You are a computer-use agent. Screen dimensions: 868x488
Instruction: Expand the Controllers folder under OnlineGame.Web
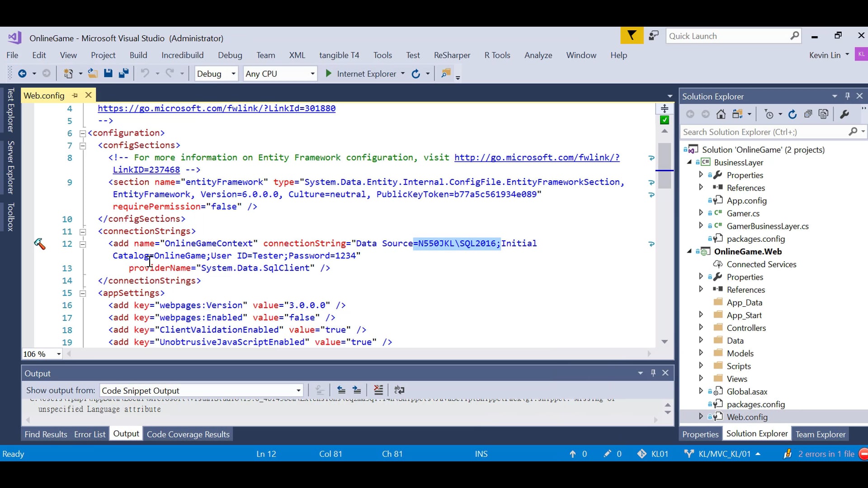tap(701, 328)
